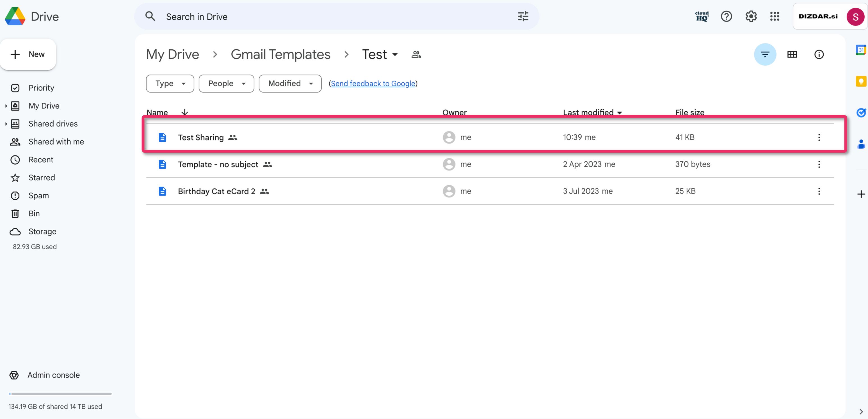
Task: Open My Drive in the sidebar
Action: click(44, 106)
